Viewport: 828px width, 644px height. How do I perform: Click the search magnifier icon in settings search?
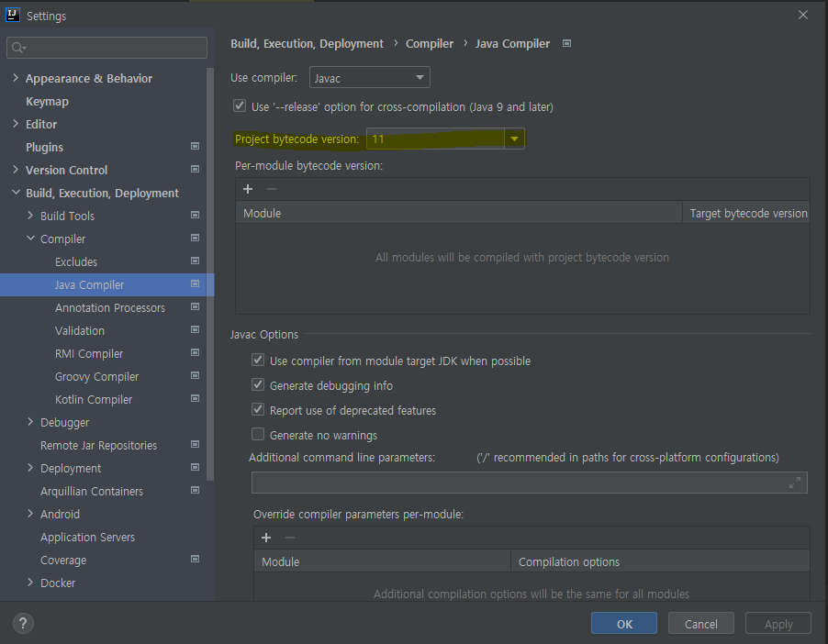(17, 48)
